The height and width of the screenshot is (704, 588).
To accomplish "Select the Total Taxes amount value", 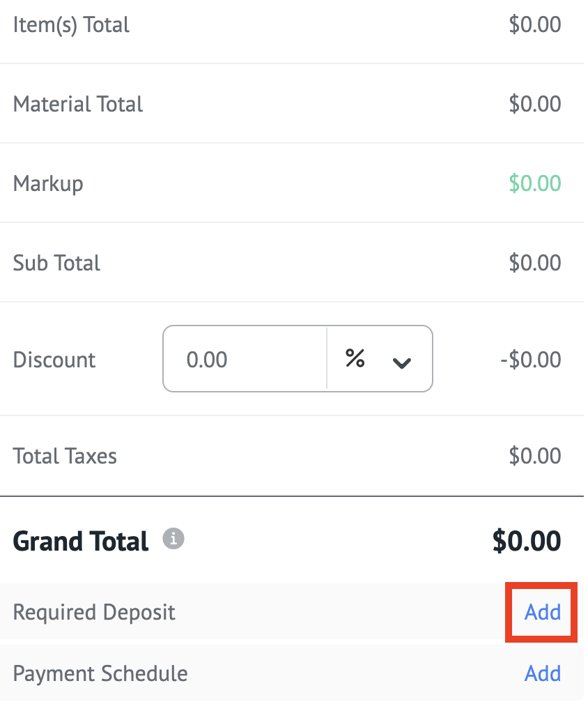I will [534, 457].
